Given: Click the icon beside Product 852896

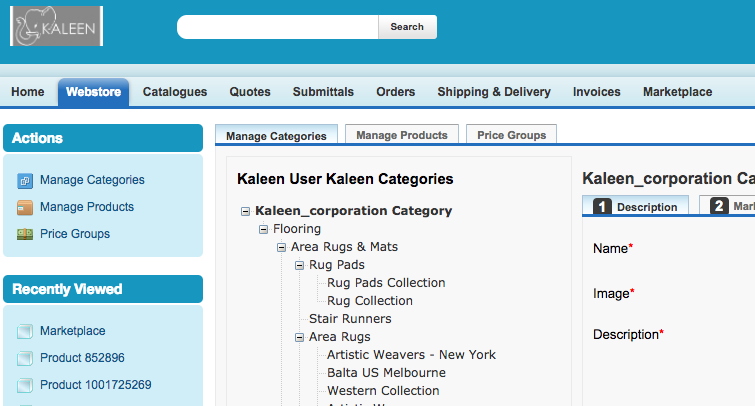Looking at the screenshot, I should pyautogui.click(x=25, y=358).
